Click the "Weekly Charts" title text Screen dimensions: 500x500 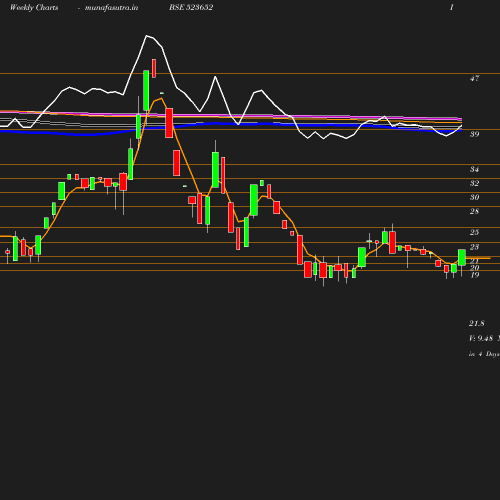point(34,8)
